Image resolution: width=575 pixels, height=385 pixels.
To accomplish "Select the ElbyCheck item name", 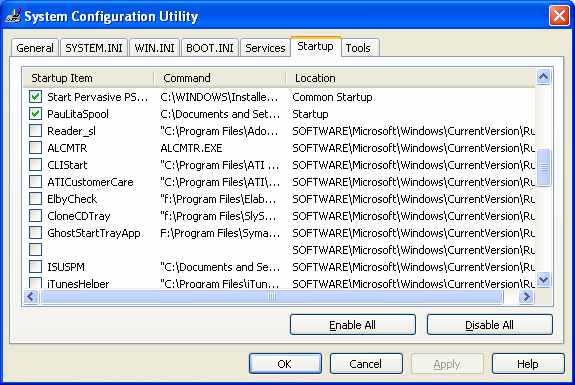I will tap(72, 199).
